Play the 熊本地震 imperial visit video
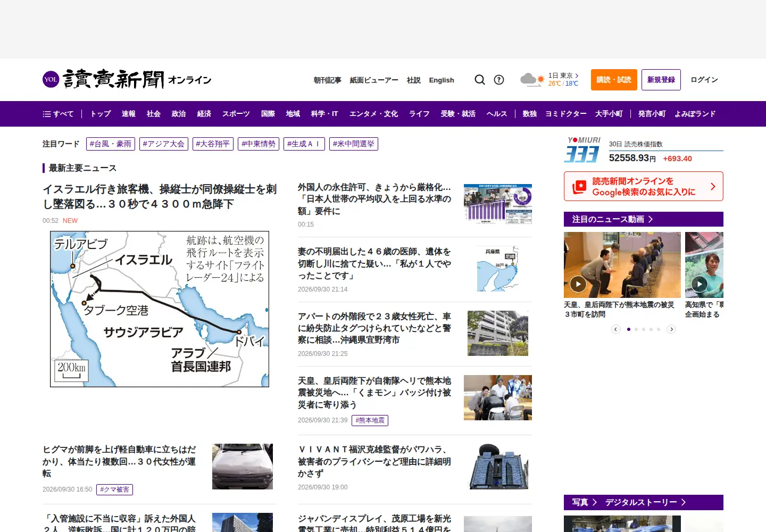This screenshot has height=532, width=766. pyautogui.click(x=578, y=284)
